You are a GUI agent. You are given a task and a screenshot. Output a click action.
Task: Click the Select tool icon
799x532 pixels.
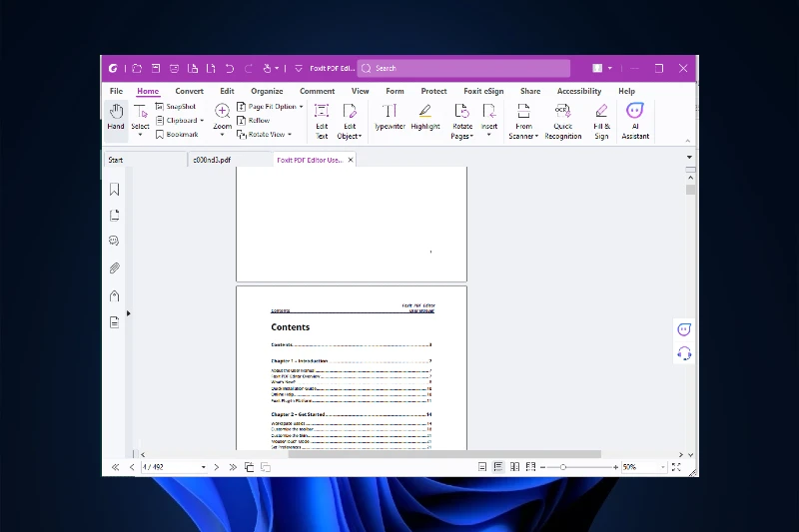[x=140, y=111]
